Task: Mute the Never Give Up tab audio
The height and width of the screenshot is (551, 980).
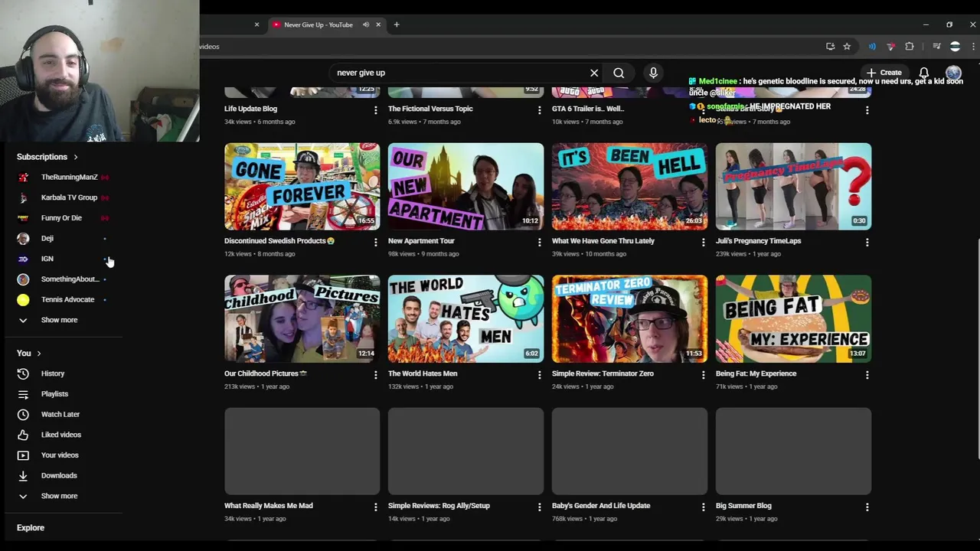Action: pyautogui.click(x=365, y=24)
